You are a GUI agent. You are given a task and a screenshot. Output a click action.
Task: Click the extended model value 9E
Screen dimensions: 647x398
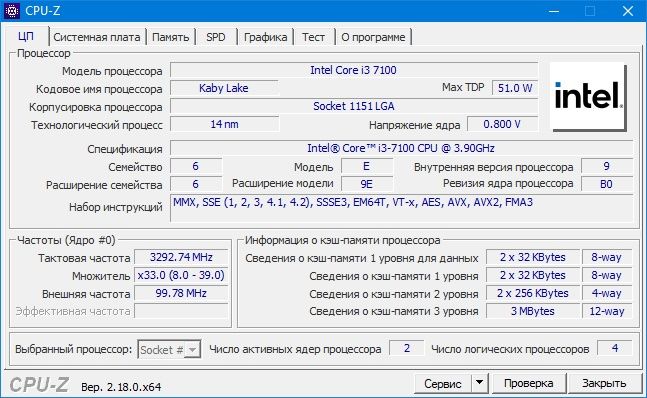tap(366, 184)
